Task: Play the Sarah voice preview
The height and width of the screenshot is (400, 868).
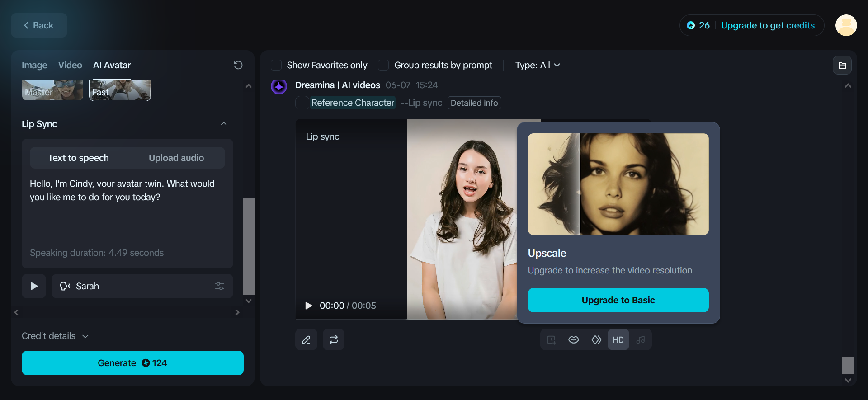Action: (x=34, y=286)
